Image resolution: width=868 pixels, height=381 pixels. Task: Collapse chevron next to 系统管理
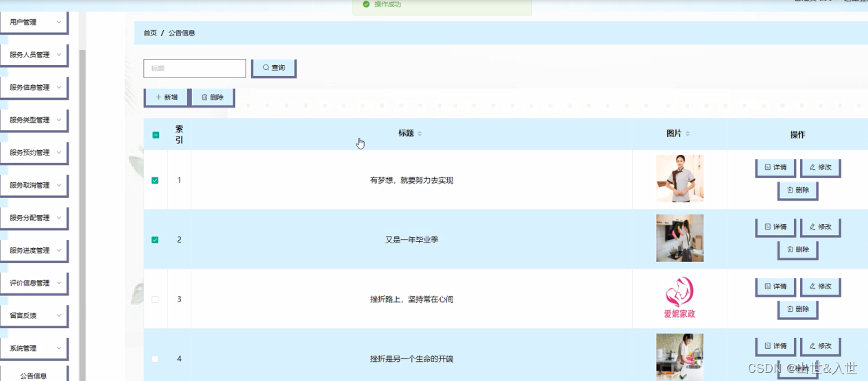[x=59, y=348]
